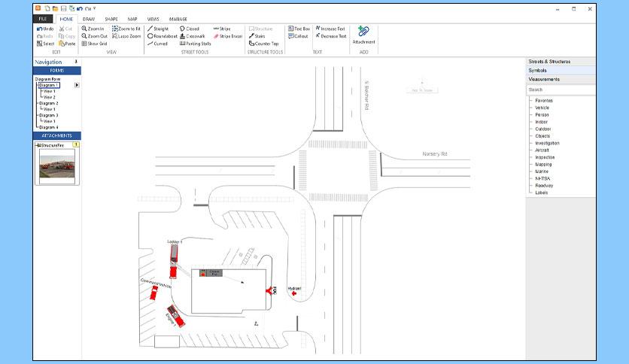This screenshot has width=629, height=364.
Task: Open quick access toolbar customize dropdown
Action: tap(95, 8)
